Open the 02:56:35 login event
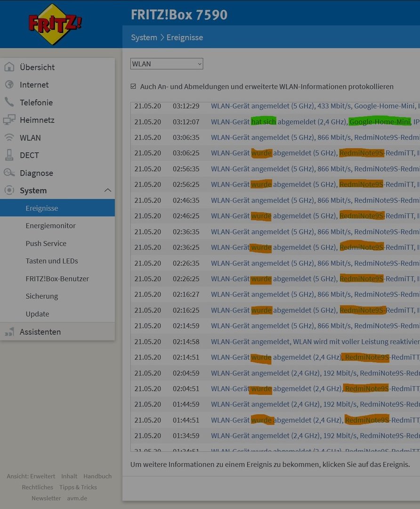 point(275,169)
